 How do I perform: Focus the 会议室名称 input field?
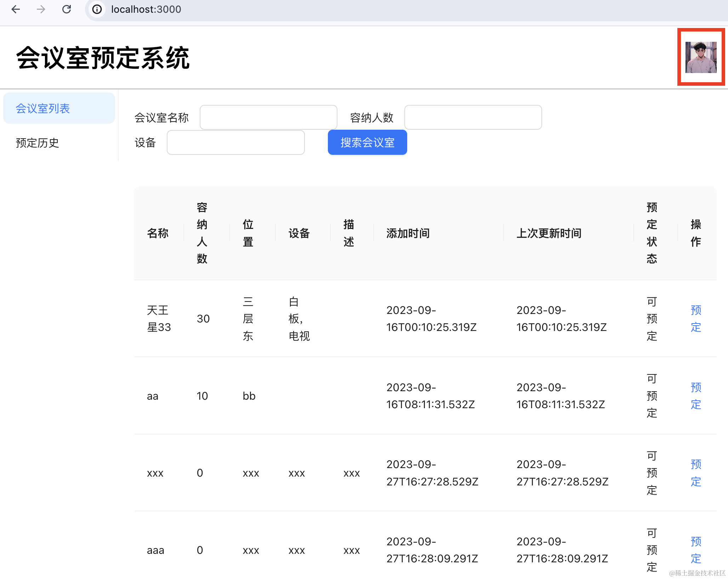click(x=268, y=117)
